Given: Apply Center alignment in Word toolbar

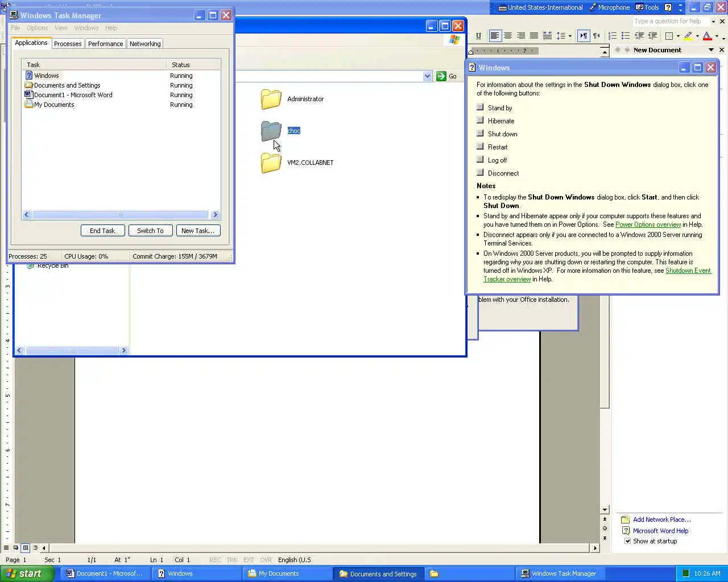Looking at the screenshot, I should tap(508, 36).
